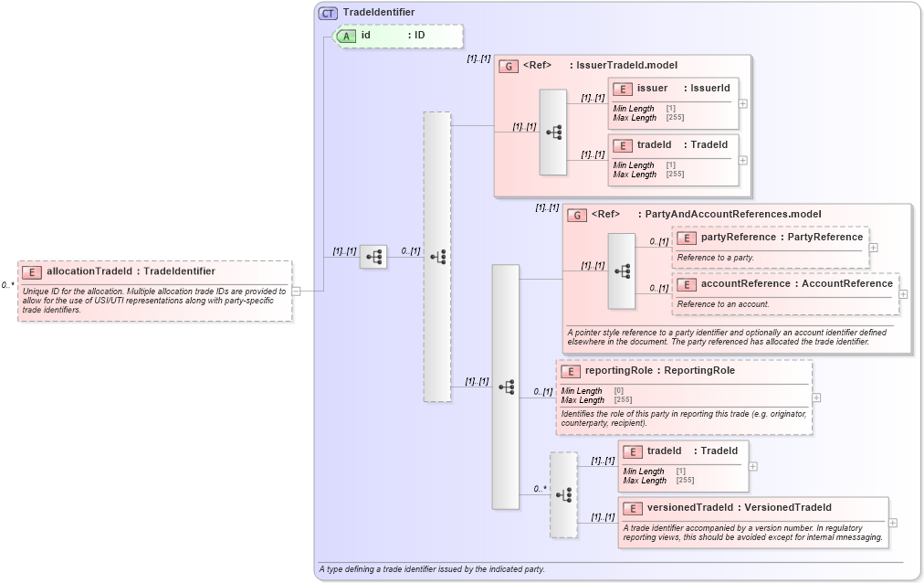Click the element icon on partyReference
924x583 pixels.
click(687, 237)
